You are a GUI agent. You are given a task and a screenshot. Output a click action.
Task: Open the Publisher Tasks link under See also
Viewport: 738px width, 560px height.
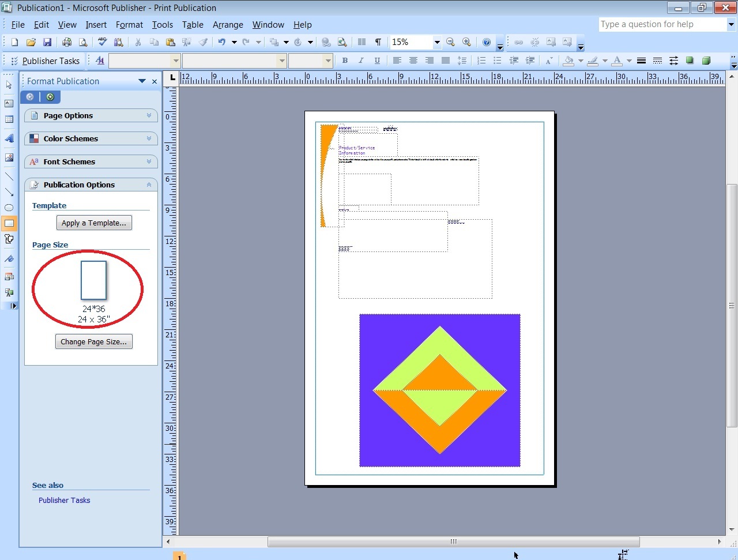tap(64, 500)
